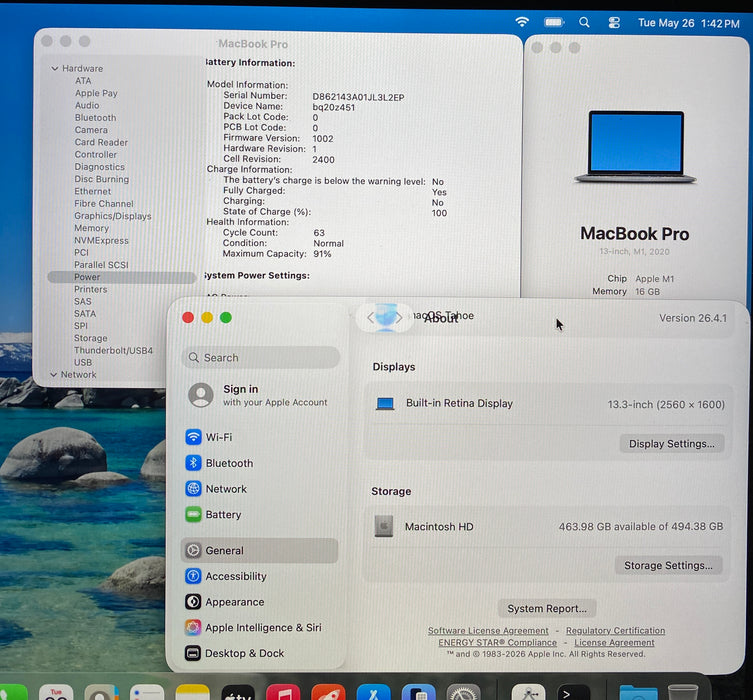Select Bluetooth in System Information Hardware list
The image size is (753, 700).
[96, 118]
